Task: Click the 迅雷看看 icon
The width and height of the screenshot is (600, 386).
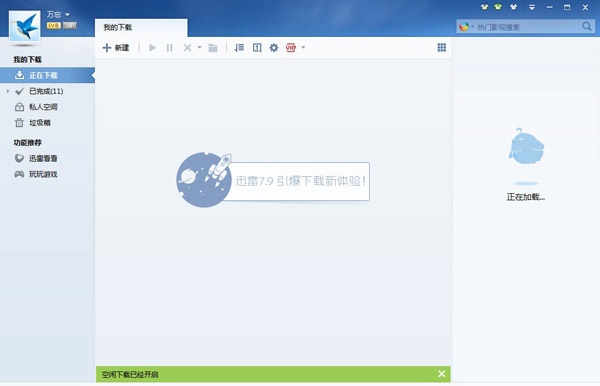Action: click(x=19, y=158)
